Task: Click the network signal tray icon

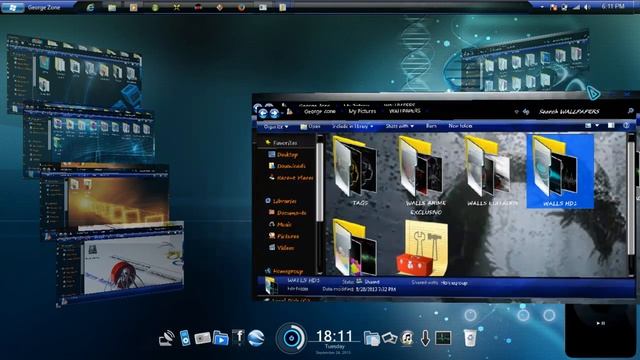Action: click(x=576, y=7)
